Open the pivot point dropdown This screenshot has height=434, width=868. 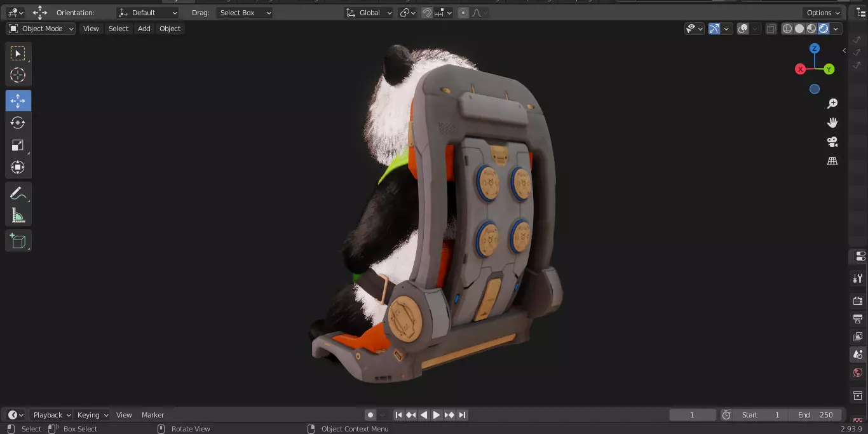(408, 13)
